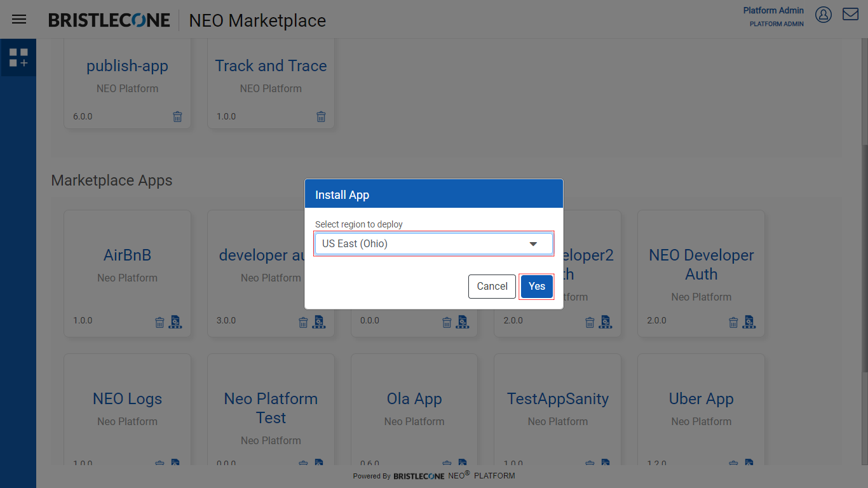This screenshot has width=868, height=488.
Task: Open the NEO Developer Auth app title
Action: [x=702, y=264]
